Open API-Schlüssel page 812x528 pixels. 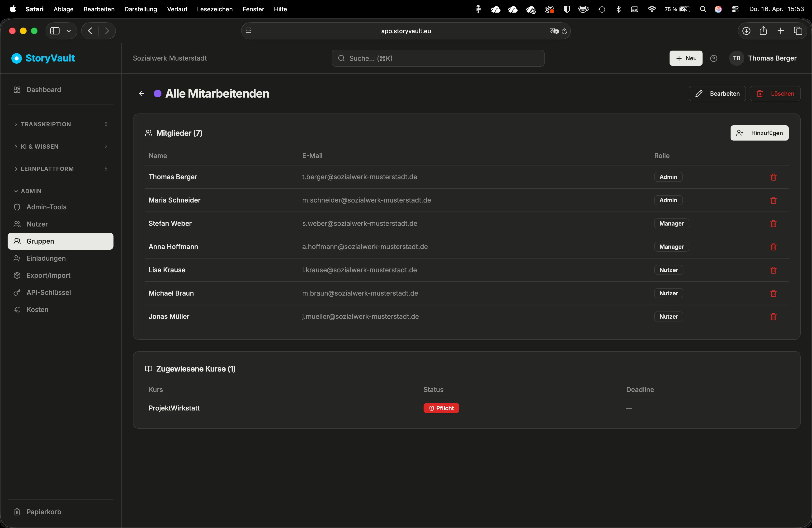click(60, 292)
